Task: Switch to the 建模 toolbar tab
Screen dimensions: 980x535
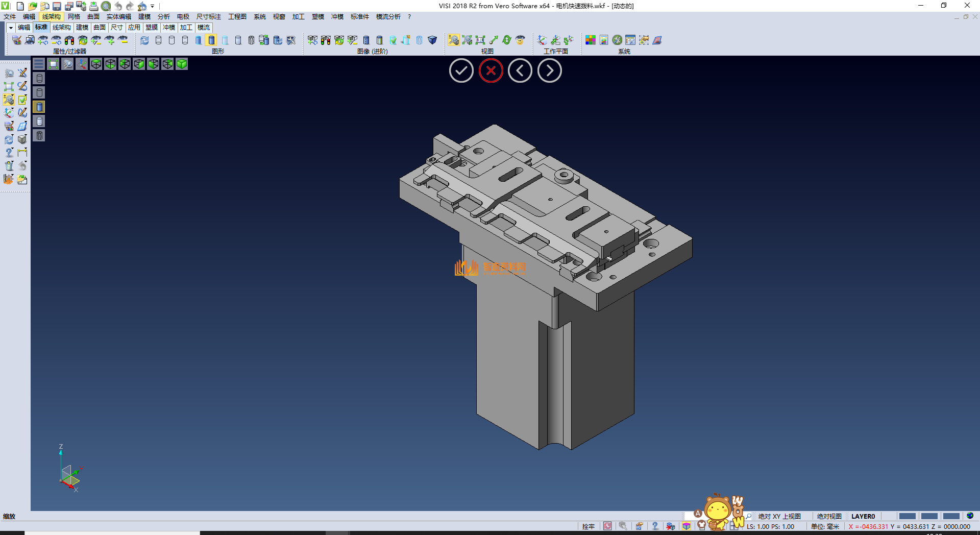Action: click(x=82, y=28)
